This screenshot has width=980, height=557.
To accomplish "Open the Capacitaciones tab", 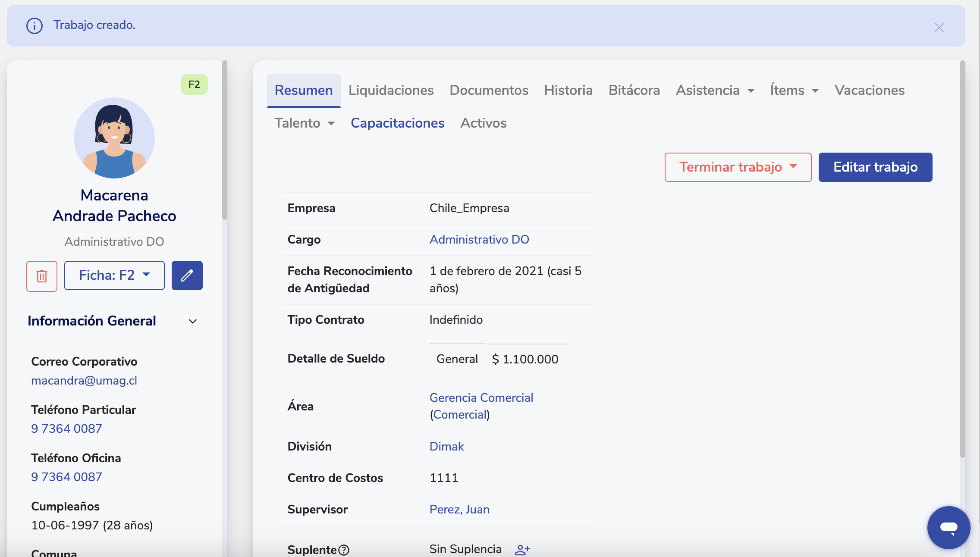I will 397,123.
